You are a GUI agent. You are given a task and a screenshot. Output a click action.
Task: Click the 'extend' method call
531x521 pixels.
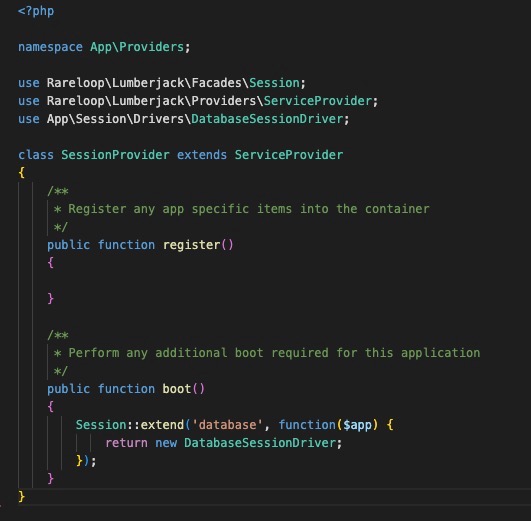coord(162,424)
